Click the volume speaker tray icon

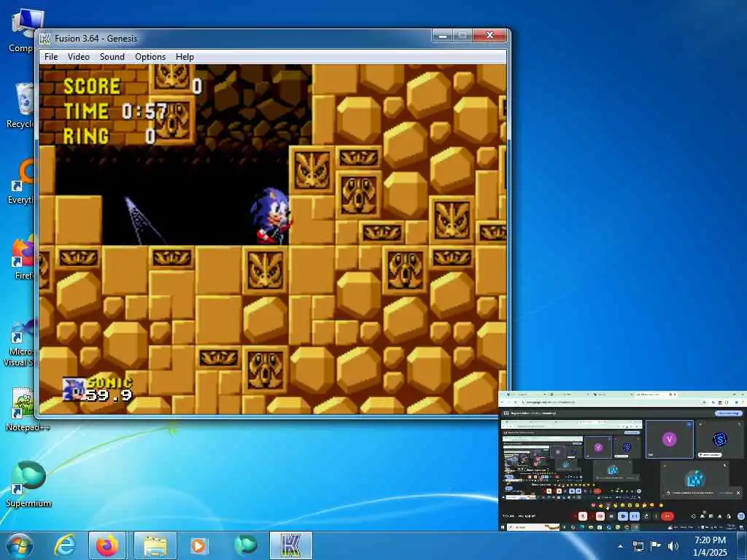(x=673, y=546)
